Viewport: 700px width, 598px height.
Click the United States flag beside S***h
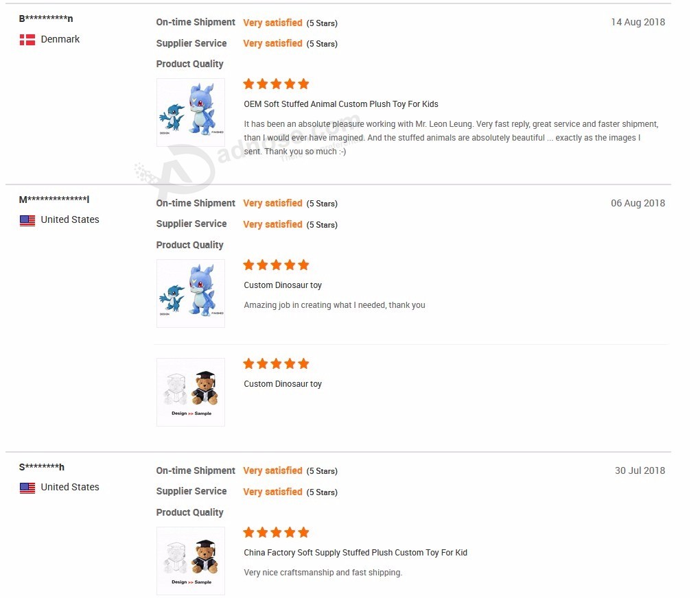pyautogui.click(x=27, y=488)
